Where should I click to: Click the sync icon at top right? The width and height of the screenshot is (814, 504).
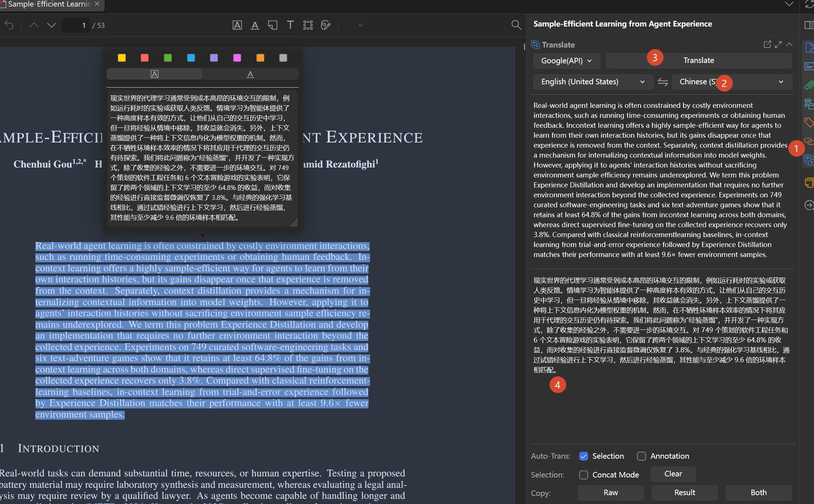click(809, 4)
